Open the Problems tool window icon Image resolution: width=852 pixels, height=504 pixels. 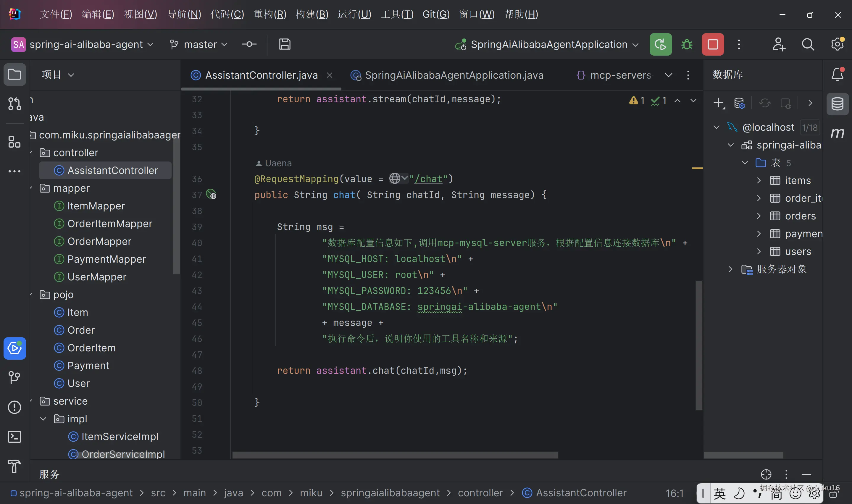pos(14,407)
